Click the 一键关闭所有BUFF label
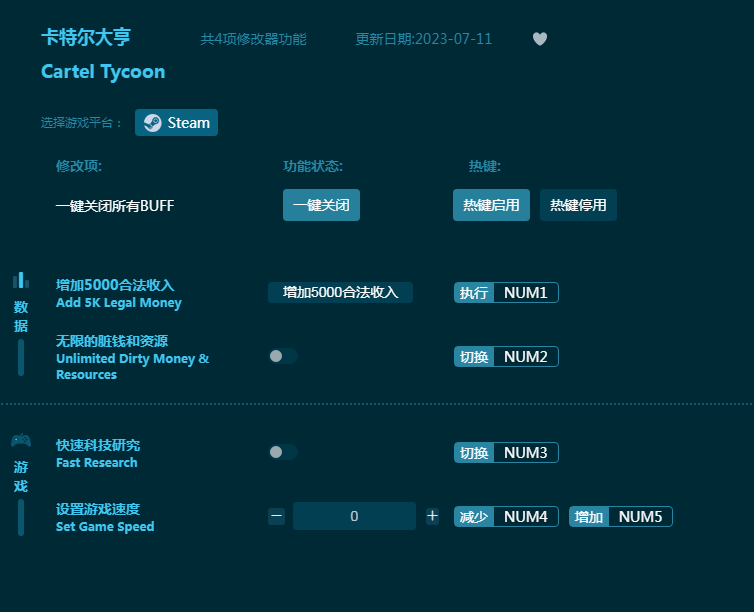 pyautogui.click(x=114, y=206)
